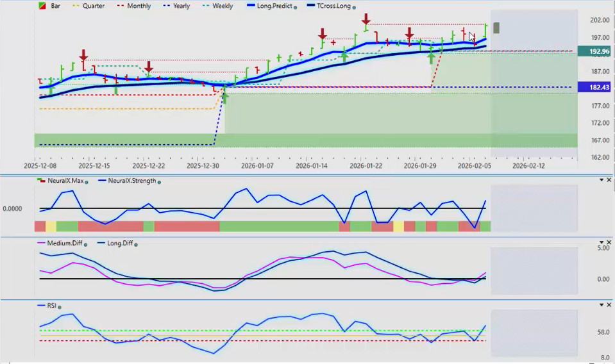Select the Long.Predict legend label
This screenshot has height=364, width=615.
274,6
